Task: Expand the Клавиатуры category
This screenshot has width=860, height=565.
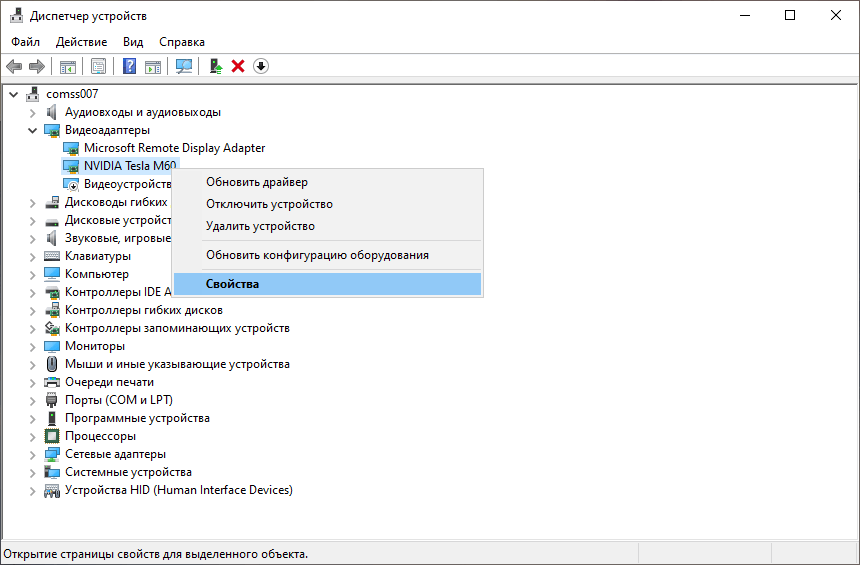Action: tap(32, 257)
